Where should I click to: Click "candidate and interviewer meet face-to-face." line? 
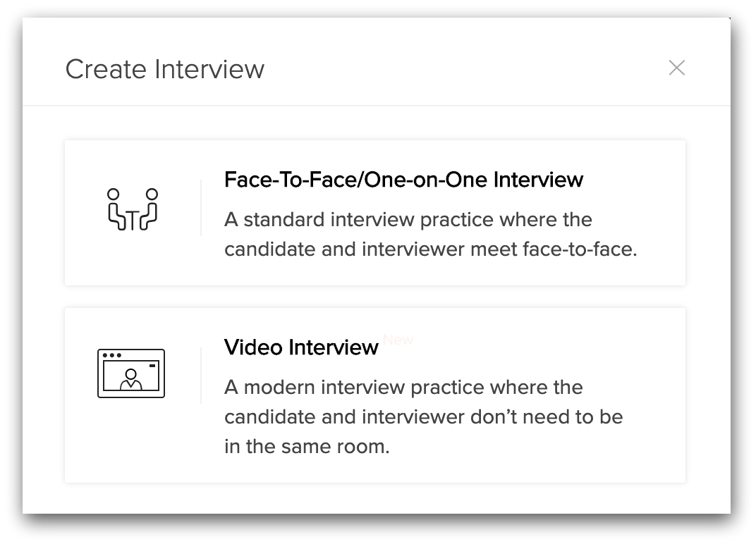point(430,249)
